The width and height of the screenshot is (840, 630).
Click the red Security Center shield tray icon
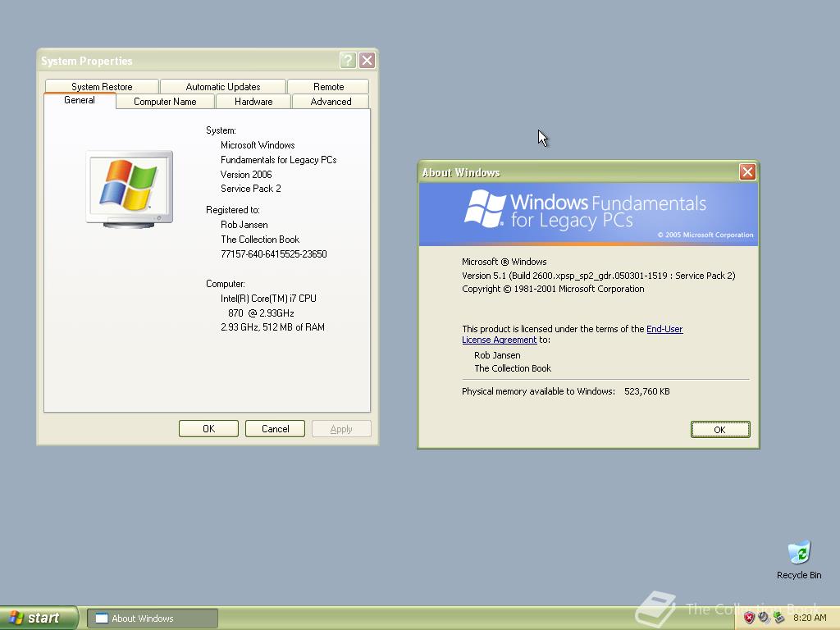pyautogui.click(x=749, y=618)
